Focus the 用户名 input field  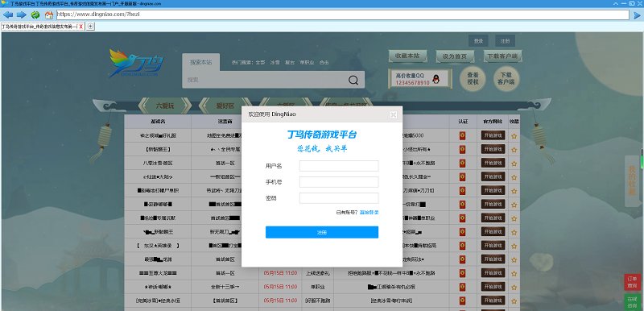[x=339, y=166]
